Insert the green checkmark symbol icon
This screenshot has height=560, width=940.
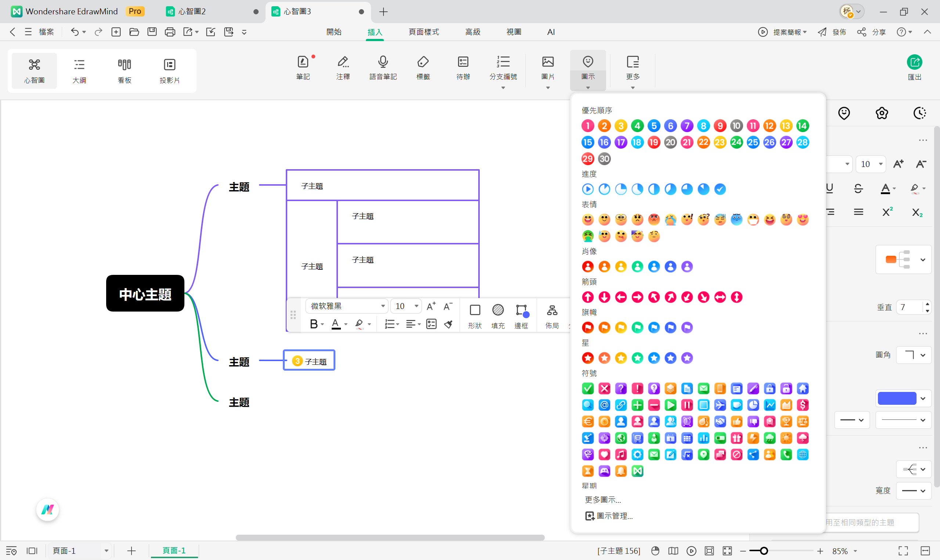tap(588, 388)
